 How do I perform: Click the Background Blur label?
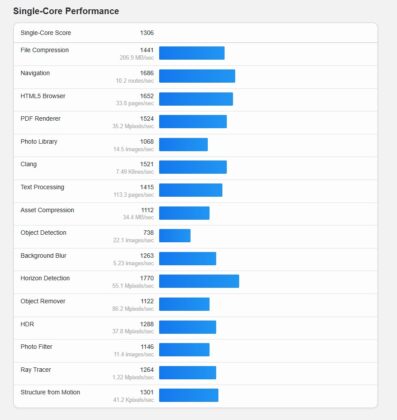[43, 256]
